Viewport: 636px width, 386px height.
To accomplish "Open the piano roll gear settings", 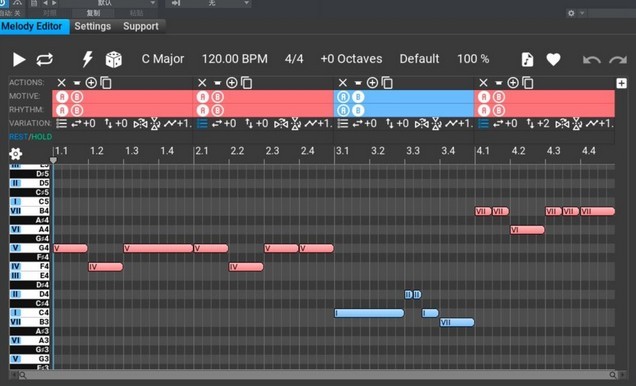I will click(15, 154).
